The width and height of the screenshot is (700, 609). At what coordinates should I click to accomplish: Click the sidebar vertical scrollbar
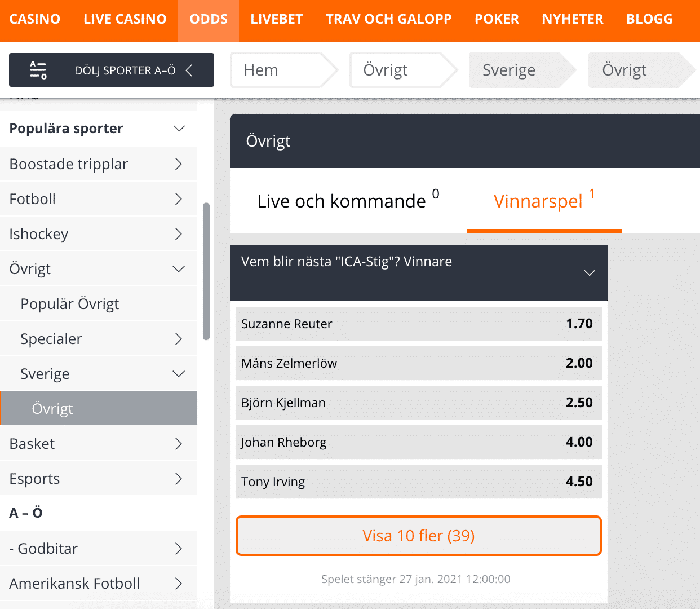click(206, 271)
